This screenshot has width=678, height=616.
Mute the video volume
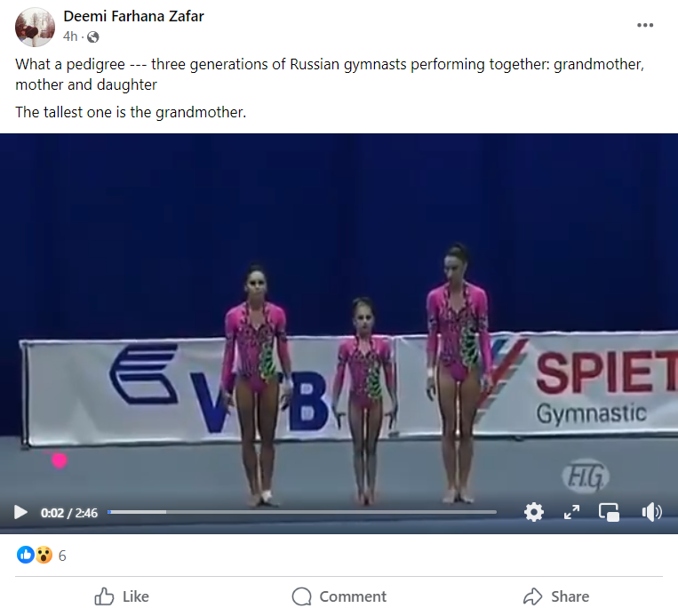651,512
